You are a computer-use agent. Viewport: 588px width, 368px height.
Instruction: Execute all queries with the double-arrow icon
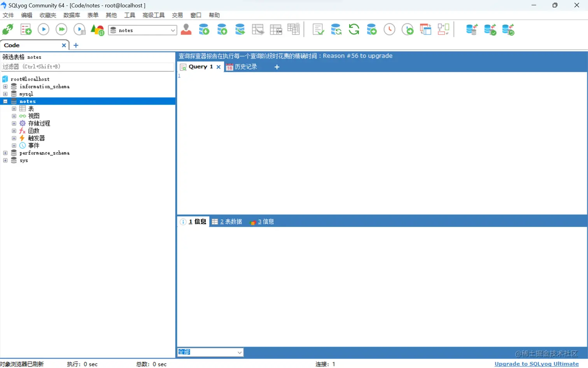tap(61, 30)
